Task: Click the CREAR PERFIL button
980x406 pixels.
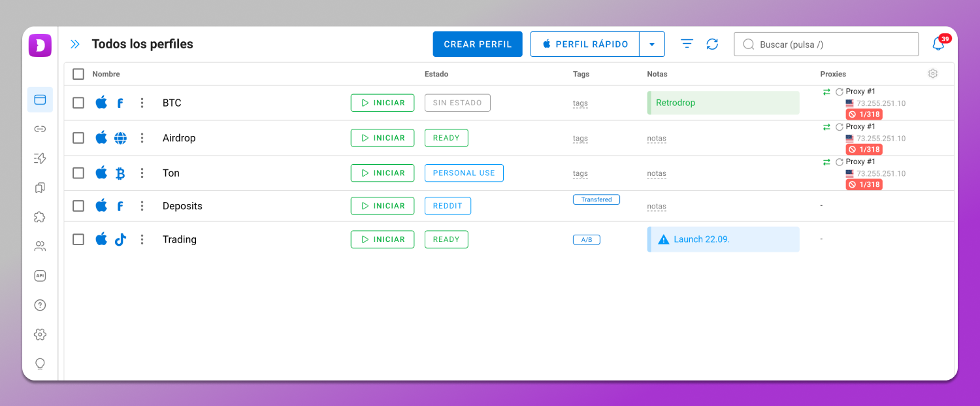Action: [x=478, y=44]
